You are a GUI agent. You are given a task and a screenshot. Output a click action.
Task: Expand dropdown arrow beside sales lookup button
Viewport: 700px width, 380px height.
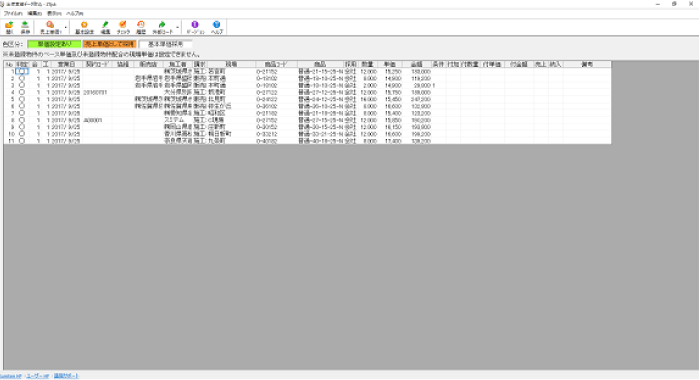tap(66, 28)
